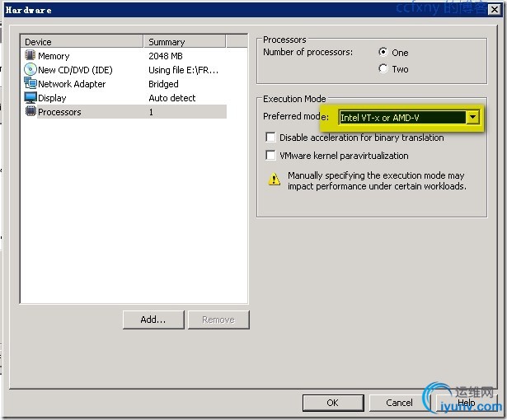Screen dimensions: 507x420
Task: Click the Network Adapter icon
Action: [31, 83]
